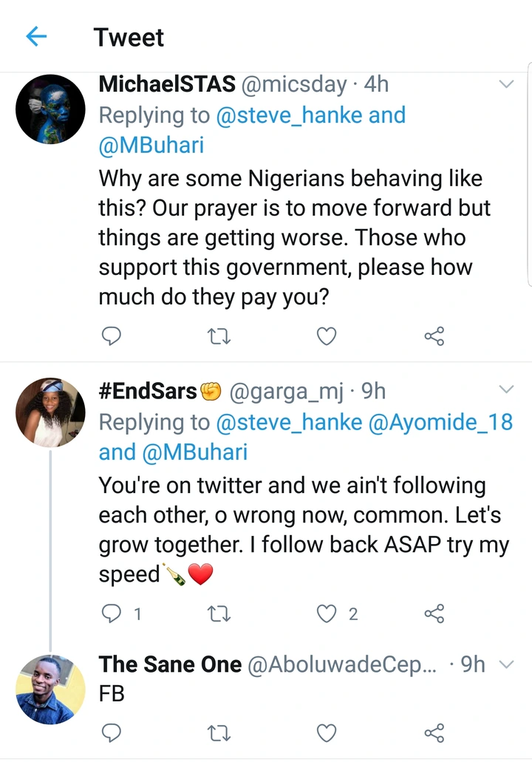Open the #EndSars user's avatar
Image resolution: width=532 pixels, height=762 pixels.
[x=50, y=412]
